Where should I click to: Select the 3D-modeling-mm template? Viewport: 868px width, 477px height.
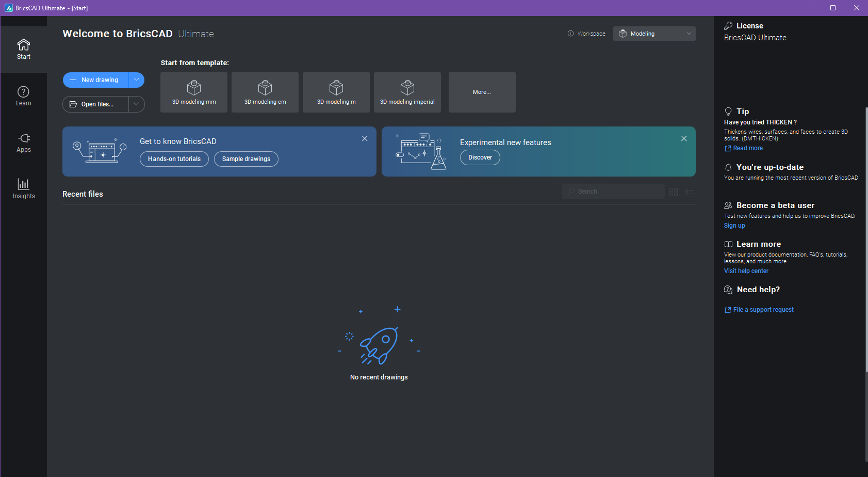tap(194, 92)
